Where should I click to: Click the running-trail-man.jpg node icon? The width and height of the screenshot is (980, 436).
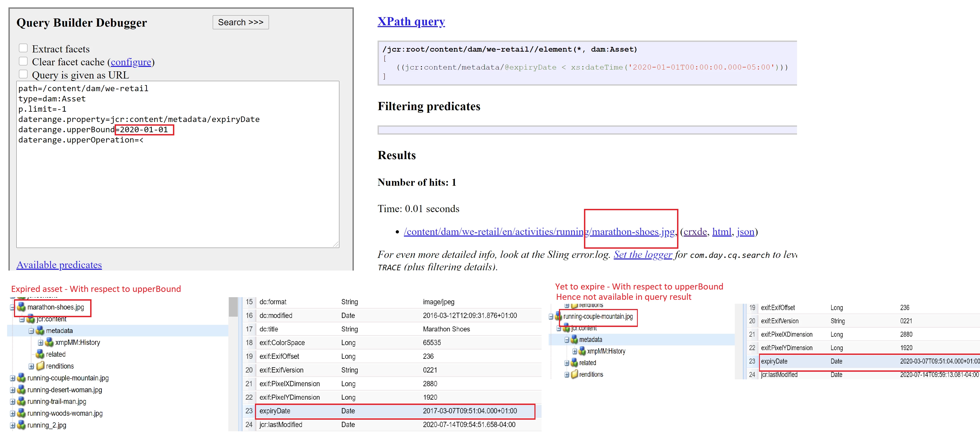click(x=21, y=402)
